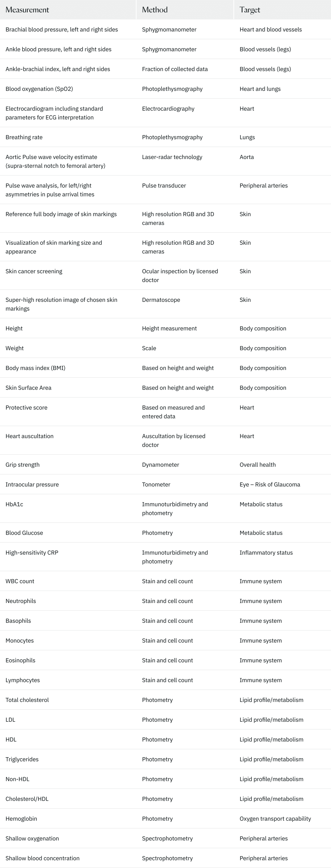Click the Dermatoscope method cell

point(161,300)
